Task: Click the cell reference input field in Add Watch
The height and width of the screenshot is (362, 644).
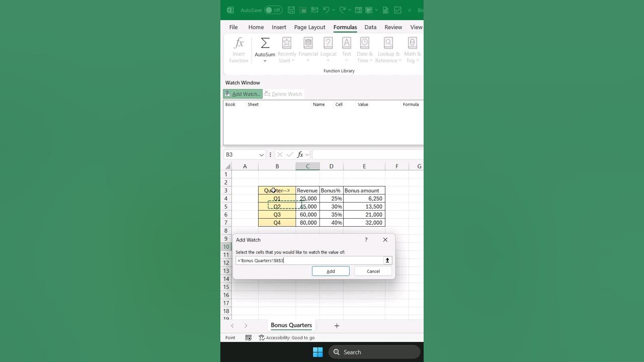Action: tap(309, 260)
